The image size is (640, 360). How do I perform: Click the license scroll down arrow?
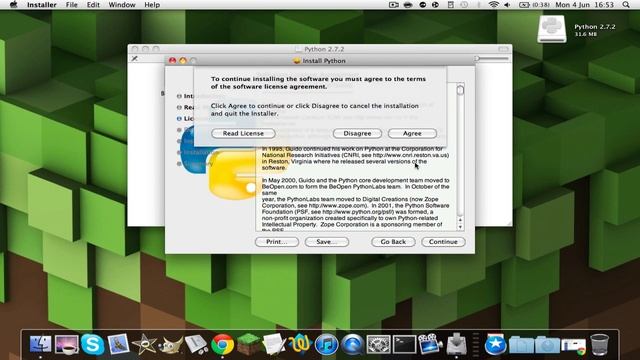coord(460,227)
